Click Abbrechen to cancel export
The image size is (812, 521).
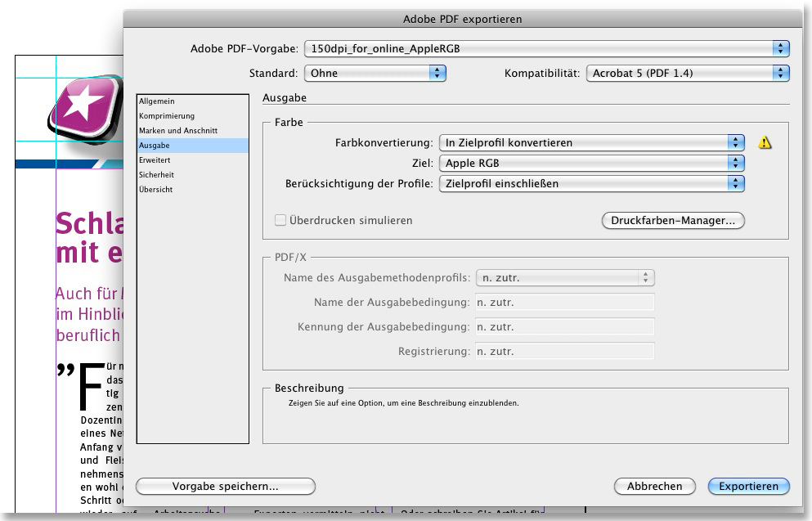click(654, 487)
